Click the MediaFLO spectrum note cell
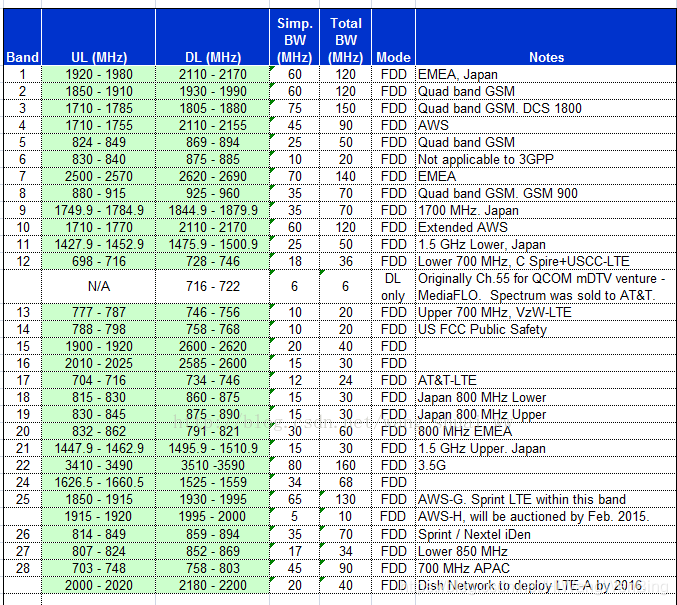 (546, 286)
